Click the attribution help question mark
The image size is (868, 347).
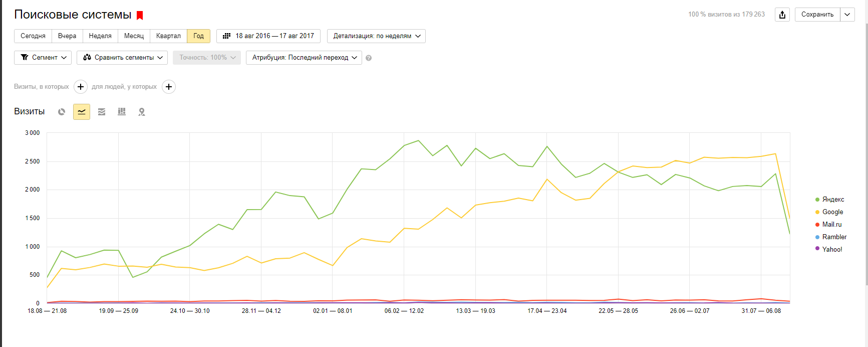click(369, 58)
